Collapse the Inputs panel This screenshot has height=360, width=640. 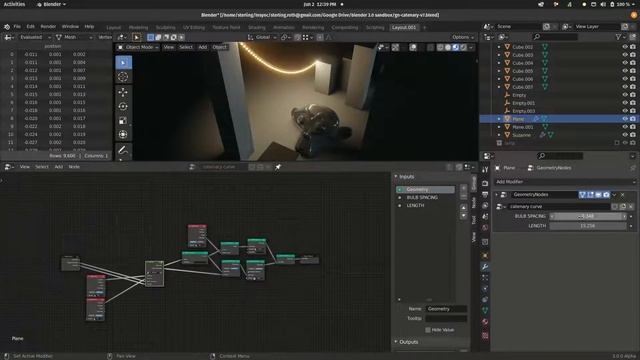coord(396,176)
